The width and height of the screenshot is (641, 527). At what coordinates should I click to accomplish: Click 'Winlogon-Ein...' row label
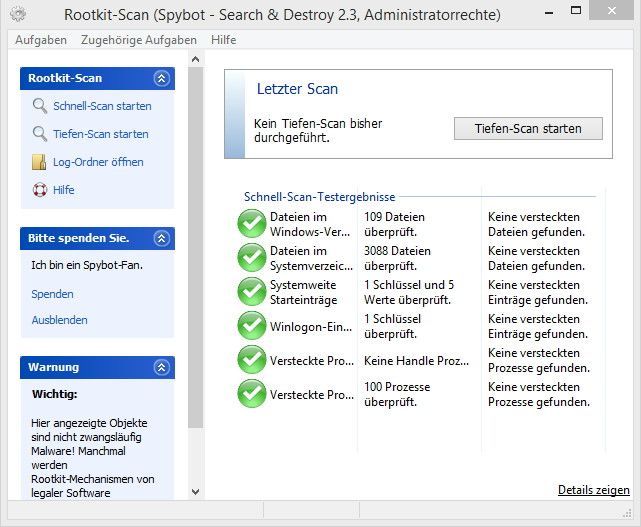311,327
